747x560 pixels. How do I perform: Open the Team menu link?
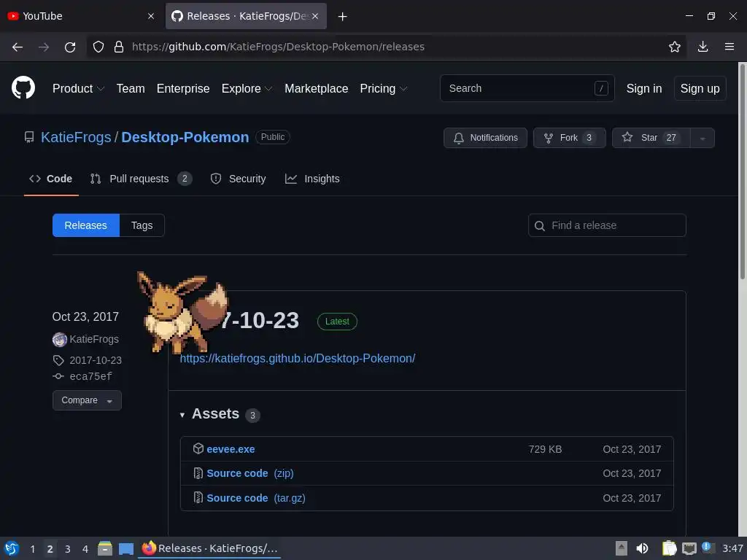[131, 88]
